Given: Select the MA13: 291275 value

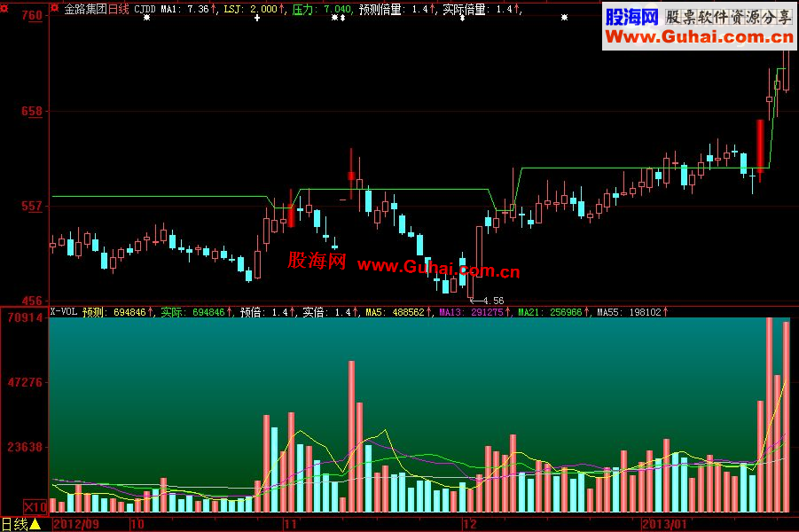Looking at the screenshot, I should click(x=475, y=312).
